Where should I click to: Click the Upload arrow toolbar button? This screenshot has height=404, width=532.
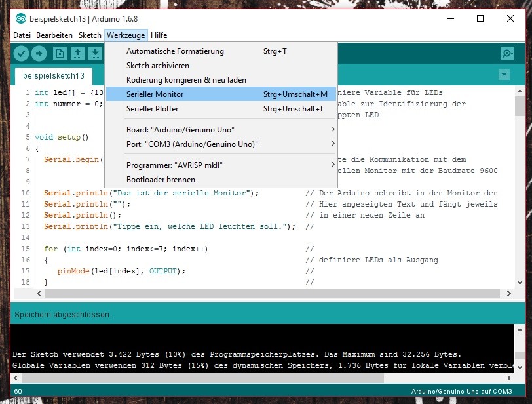point(39,53)
